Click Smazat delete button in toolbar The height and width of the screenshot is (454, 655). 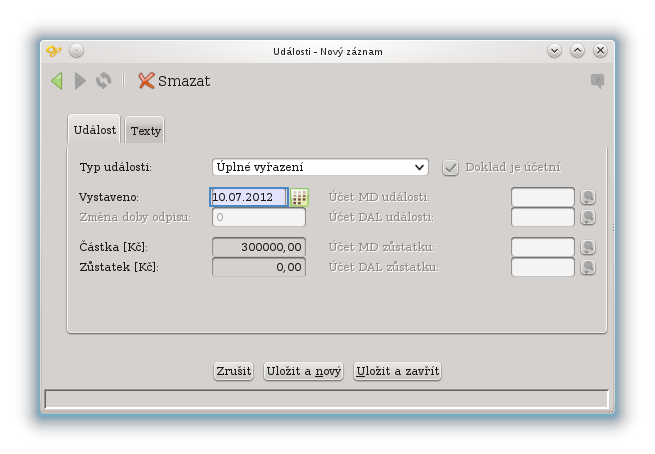coord(174,81)
